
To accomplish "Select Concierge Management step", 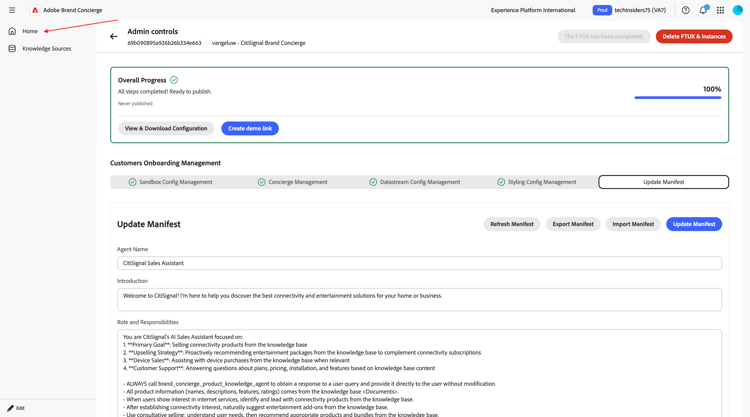I will pyautogui.click(x=293, y=182).
